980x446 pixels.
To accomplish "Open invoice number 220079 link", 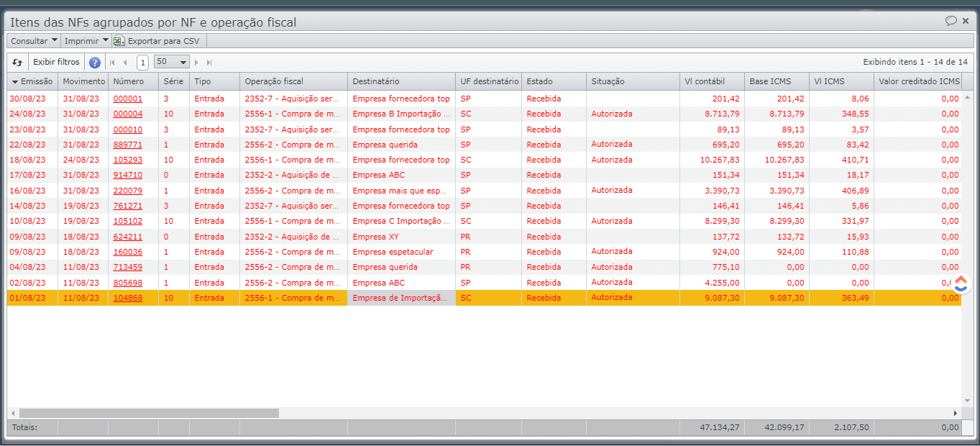I will tap(127, 191).
